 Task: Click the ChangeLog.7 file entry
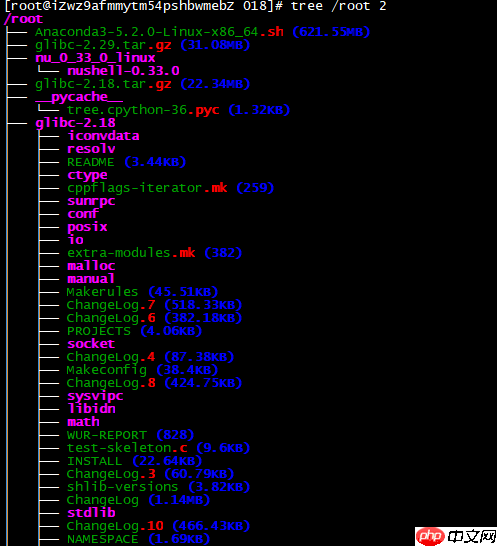tap(111, 305)
